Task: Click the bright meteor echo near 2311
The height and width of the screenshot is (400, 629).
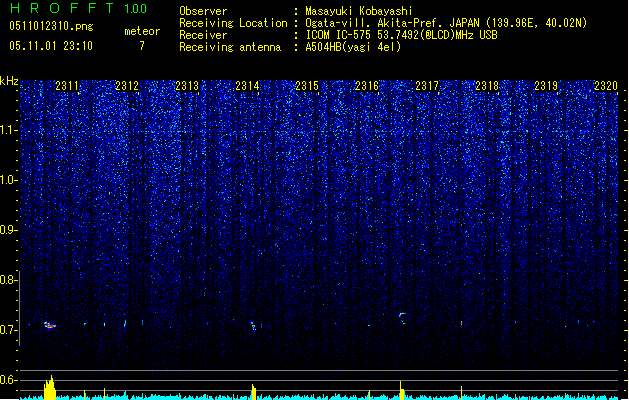Action: 49,325
